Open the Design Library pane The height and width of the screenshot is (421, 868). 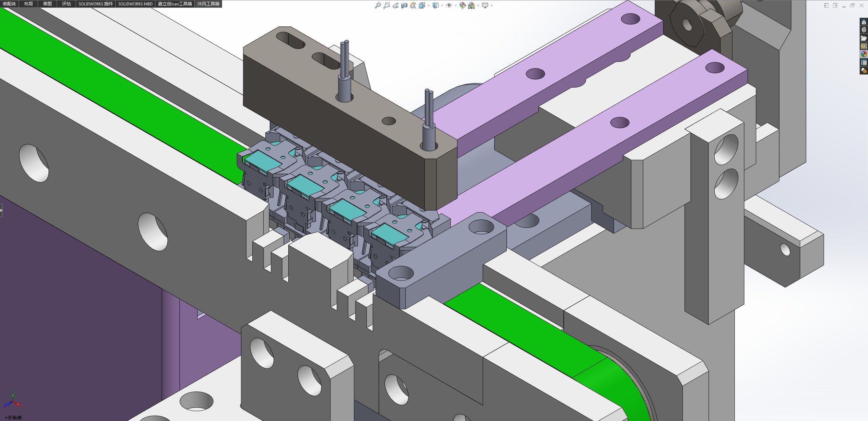tap(864, 30)
